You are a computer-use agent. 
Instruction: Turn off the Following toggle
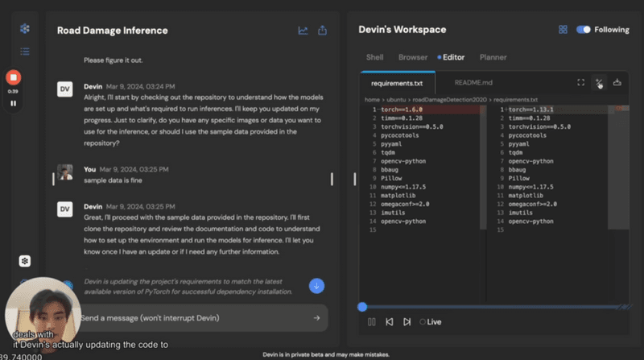tap(584, 30)
